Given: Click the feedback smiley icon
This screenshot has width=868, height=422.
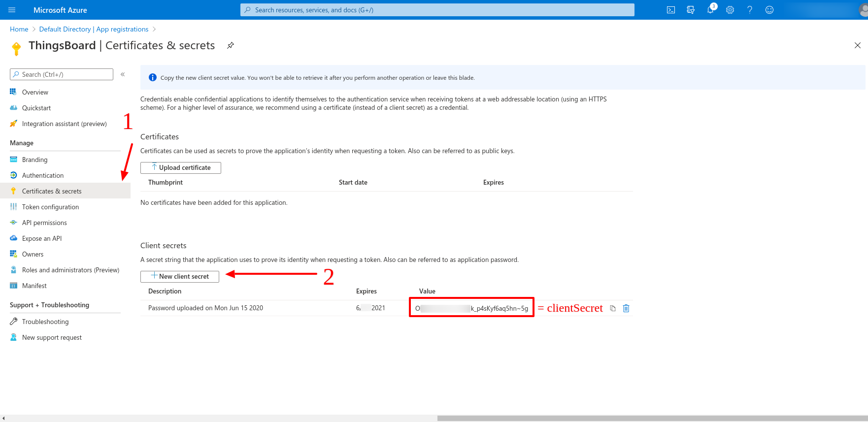Looking at the screenshot, I should (x=769, y=10).
